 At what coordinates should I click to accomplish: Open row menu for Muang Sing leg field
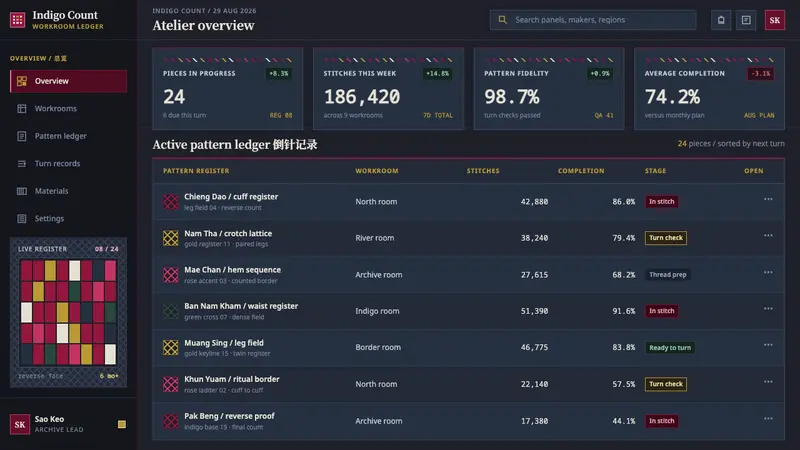[768, 345]
